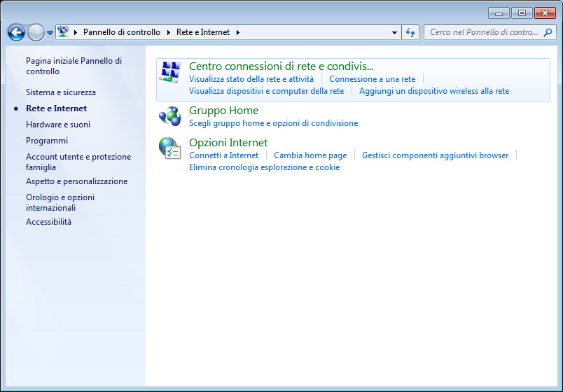Click Connessione a una rete
Image resolution: width=563 pixels, height=392 pixels.
tap(373, 79)
